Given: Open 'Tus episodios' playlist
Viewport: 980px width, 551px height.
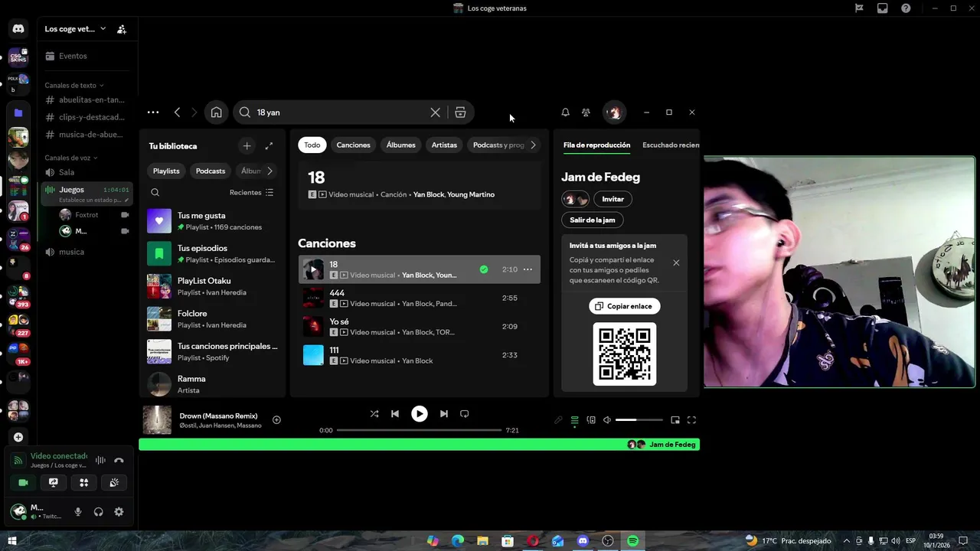Looking at the screenshot, I should (213, 253).
